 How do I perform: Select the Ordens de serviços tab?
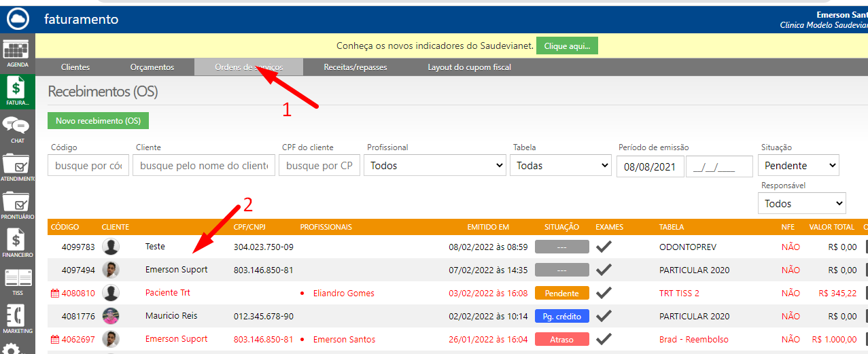(x=249, y=67)
